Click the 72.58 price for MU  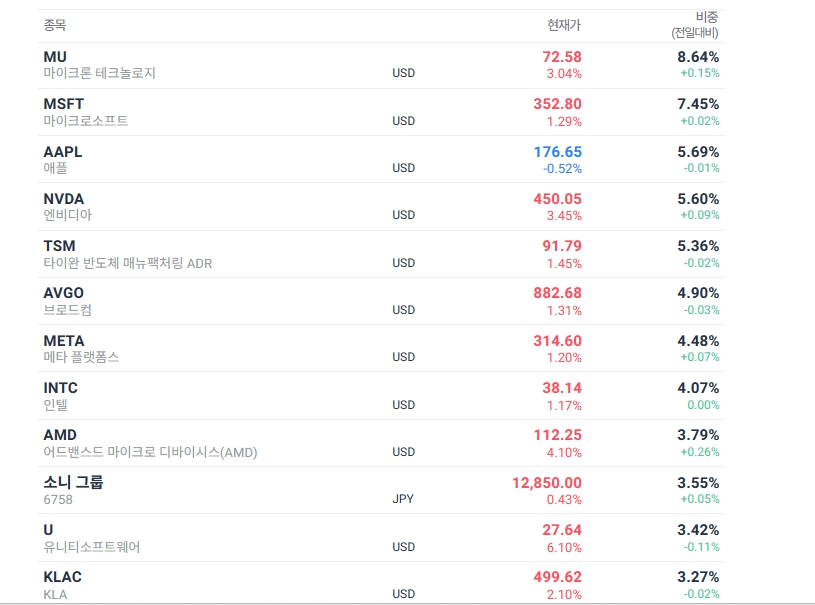[562, 57]
